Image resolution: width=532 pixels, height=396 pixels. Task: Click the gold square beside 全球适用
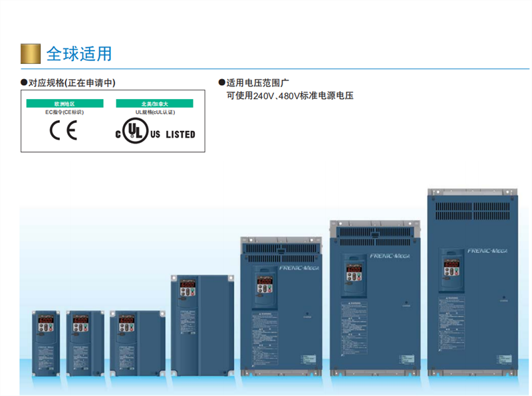pos(31,54)
